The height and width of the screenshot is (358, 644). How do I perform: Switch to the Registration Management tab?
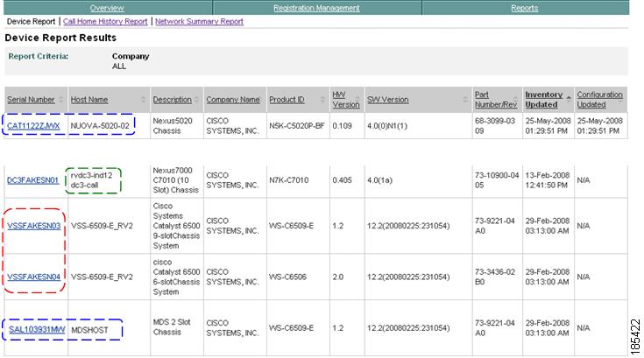tap(316, 8)
